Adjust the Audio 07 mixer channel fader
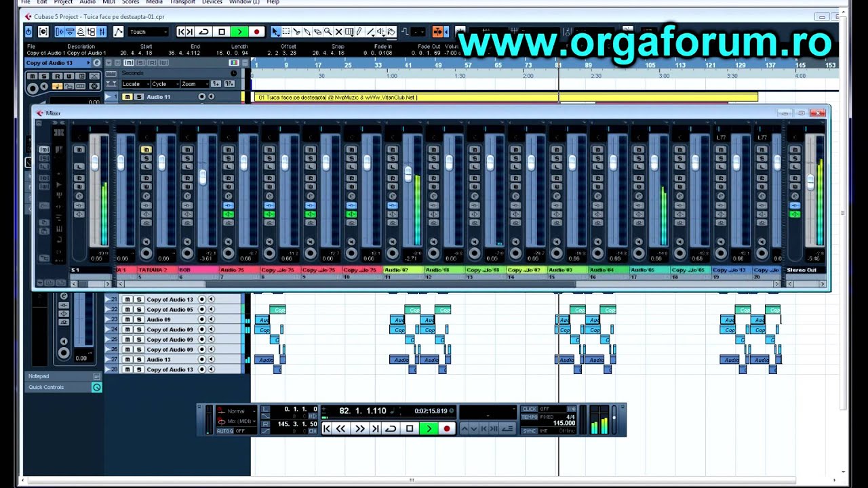The image size is (868, 488). 408,174
